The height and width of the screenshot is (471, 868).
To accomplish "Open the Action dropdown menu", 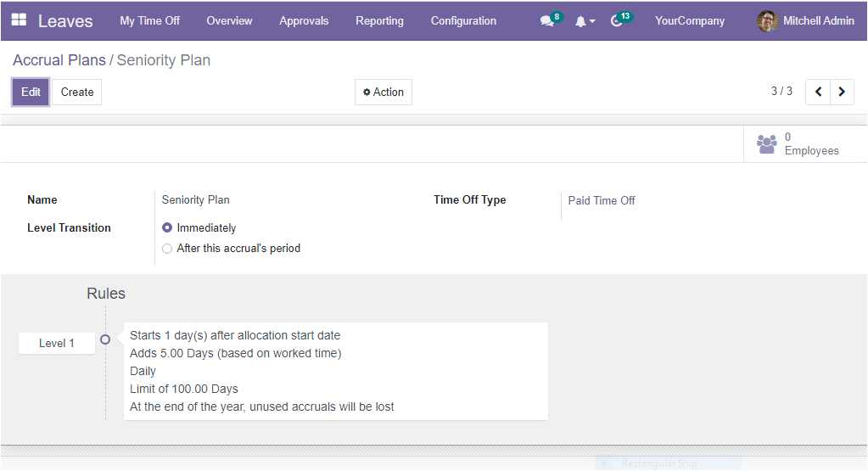I will click(384, 93).
